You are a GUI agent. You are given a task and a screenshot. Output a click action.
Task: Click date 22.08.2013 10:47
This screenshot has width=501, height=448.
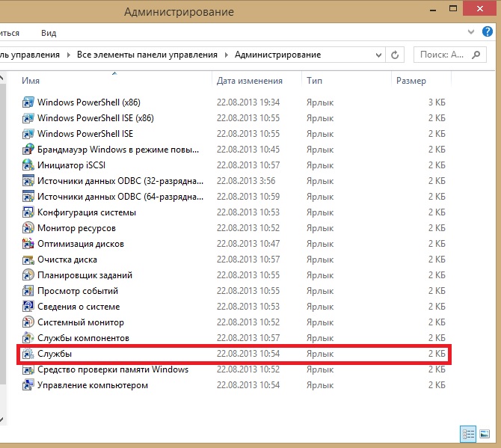248,244
